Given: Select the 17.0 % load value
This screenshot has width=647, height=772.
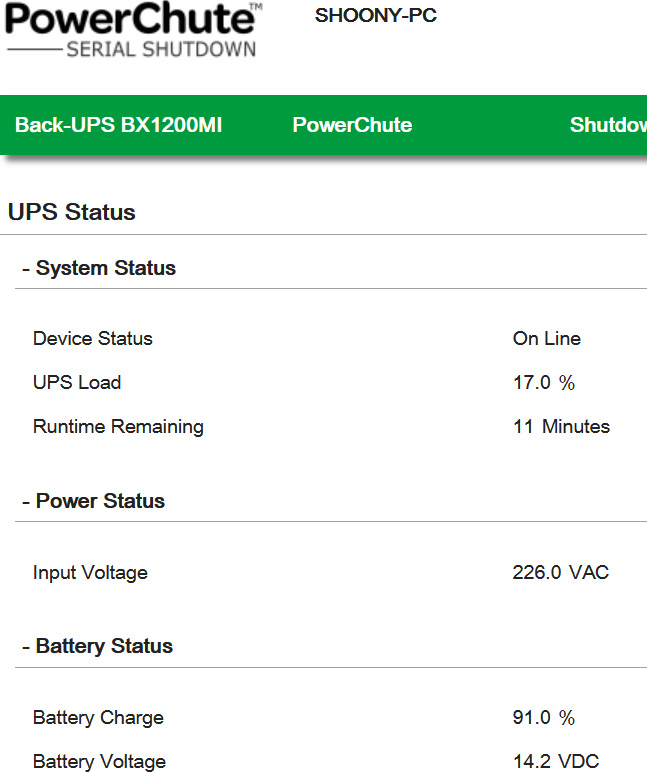Looking at the screenshot, I should [544, 383].
